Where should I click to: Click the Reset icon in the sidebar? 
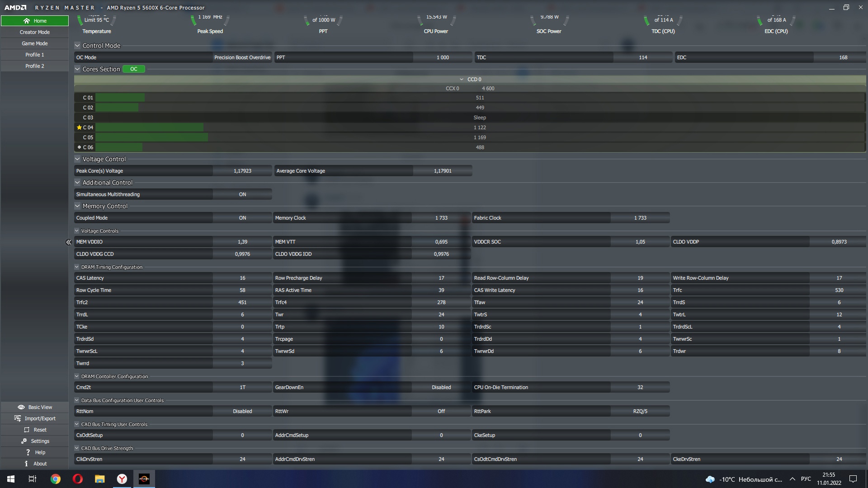[x=27, y=430]
